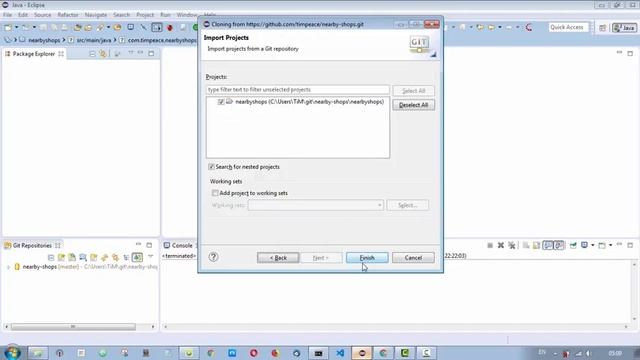640x360 pixels.
Task: Select the Git Repositories tab
Action: (32, 245)
